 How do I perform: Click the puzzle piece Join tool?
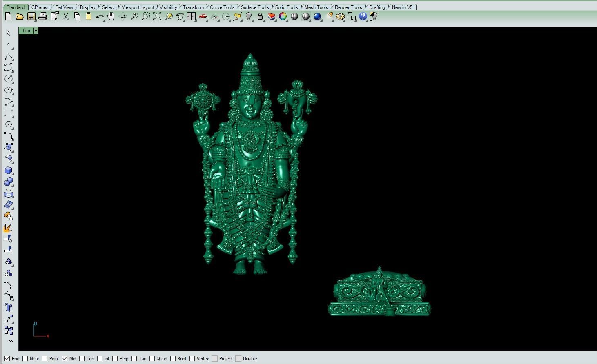coord(9,216)
